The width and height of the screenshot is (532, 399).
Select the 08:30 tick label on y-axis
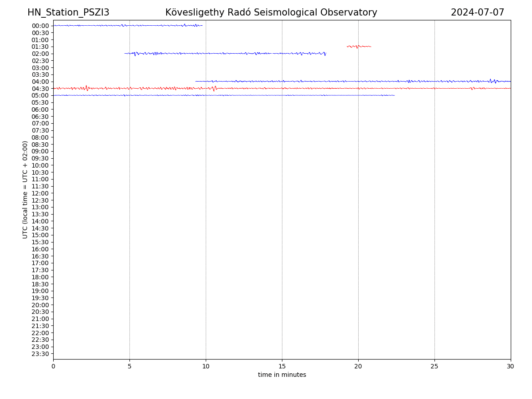[x=40, y=145]
